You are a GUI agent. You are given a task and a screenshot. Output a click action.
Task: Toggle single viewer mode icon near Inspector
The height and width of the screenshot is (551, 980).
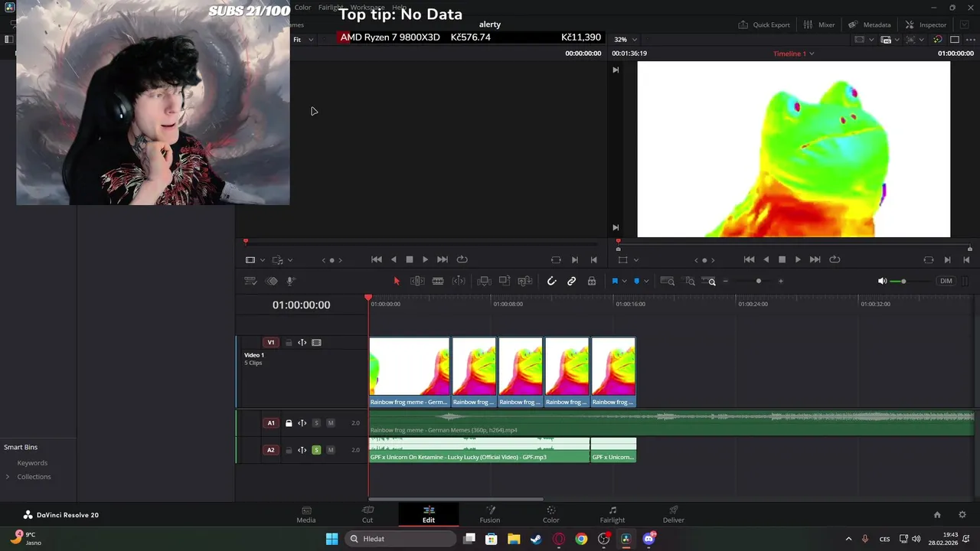click(x=955, y=40)
